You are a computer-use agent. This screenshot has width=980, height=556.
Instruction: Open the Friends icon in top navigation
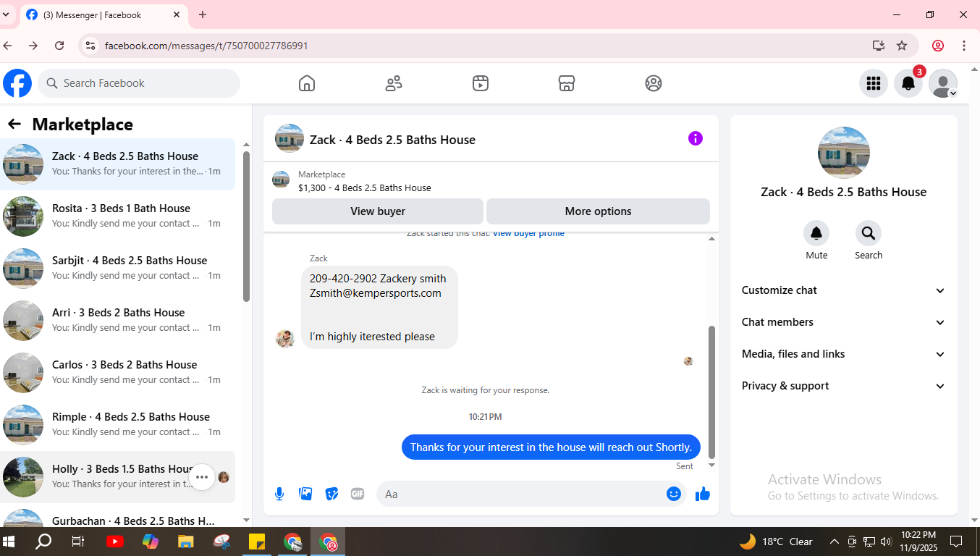394,83
